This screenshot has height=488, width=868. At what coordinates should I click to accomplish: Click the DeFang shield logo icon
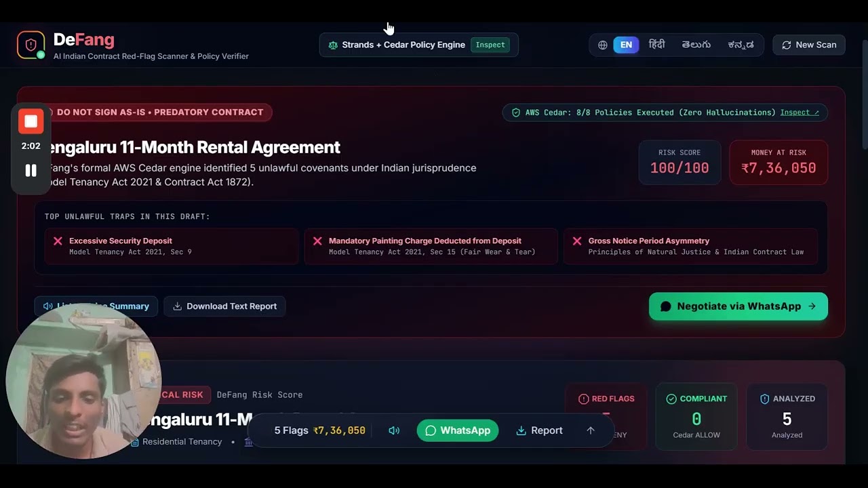[31, 45]
